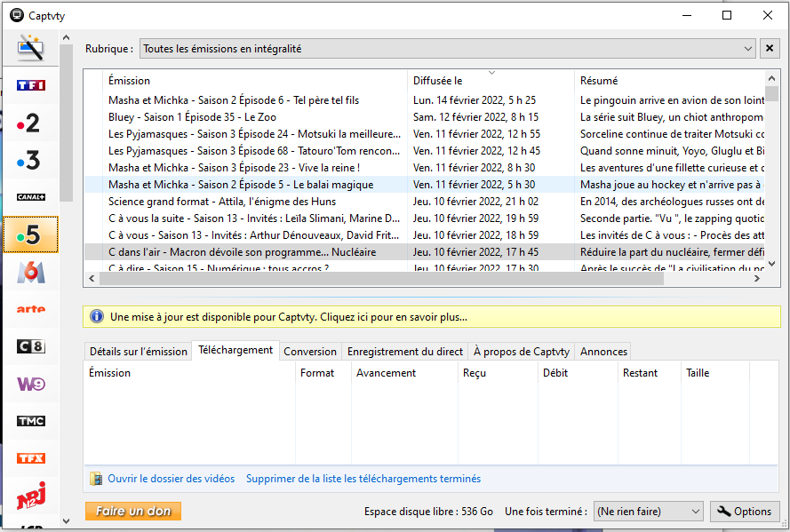Select 'Masha et Michka - Vive la reine !' row
The width and height of the screenshot is (790, 532).
[424, 168]
